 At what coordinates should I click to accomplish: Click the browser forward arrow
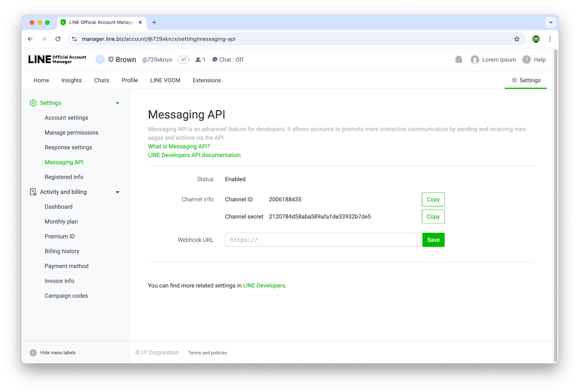44,39
